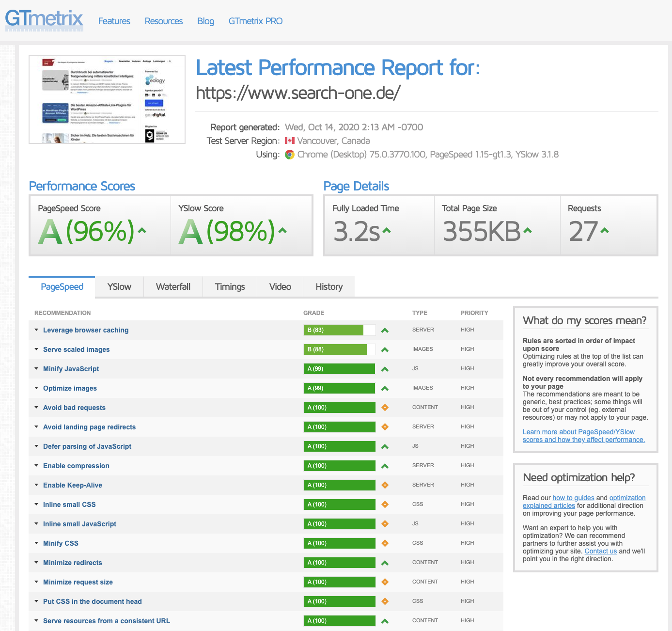Expand the Inline small CSS row triangle
Image resolution: width=672 pixels, height=631 pixels.
pyautogui.click(x=36, y=504)
